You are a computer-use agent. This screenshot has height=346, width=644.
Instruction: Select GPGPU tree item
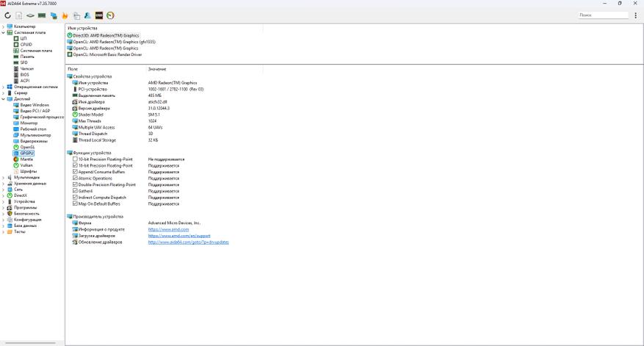(x=26, y=153)
